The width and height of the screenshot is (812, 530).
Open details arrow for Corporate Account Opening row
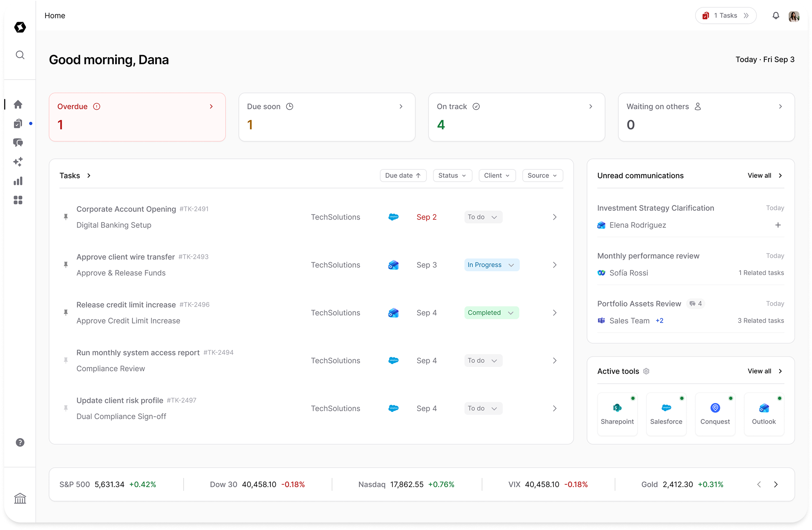pyautogui.click(x=555, y=217)
